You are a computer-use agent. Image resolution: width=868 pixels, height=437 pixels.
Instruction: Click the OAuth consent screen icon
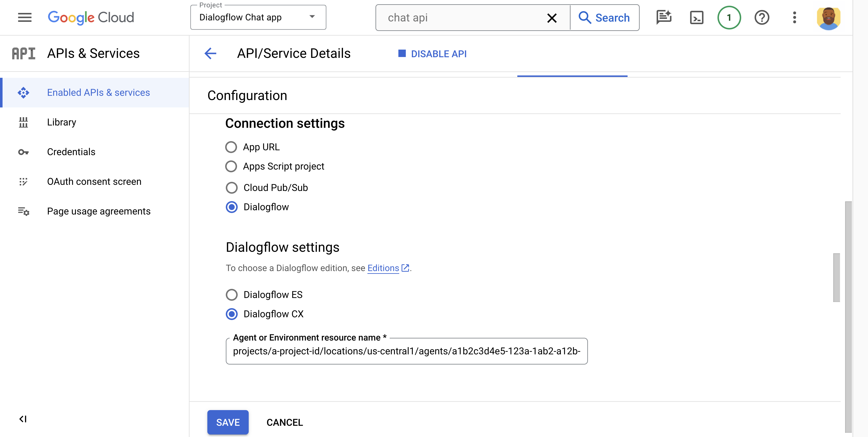point(23,181)
